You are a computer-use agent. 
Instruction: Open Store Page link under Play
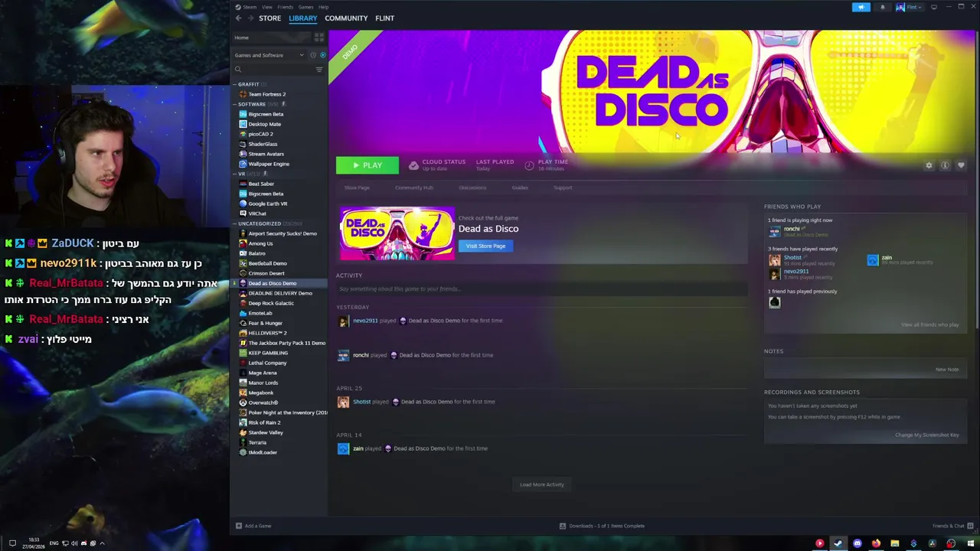click(357, 187)
